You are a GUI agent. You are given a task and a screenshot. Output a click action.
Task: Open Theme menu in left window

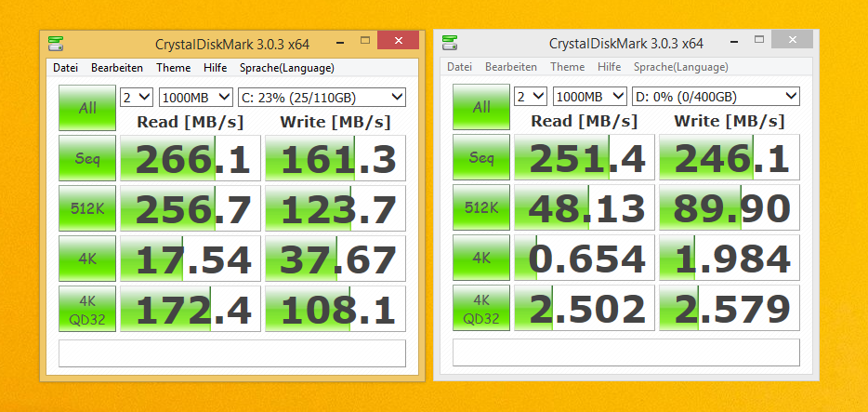click(x=173, y=68)
